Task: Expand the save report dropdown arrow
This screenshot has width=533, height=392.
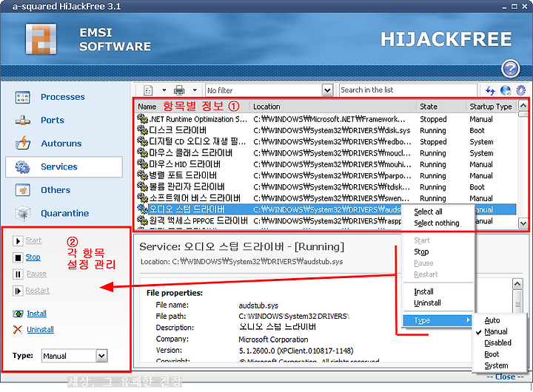Action: 164,90
